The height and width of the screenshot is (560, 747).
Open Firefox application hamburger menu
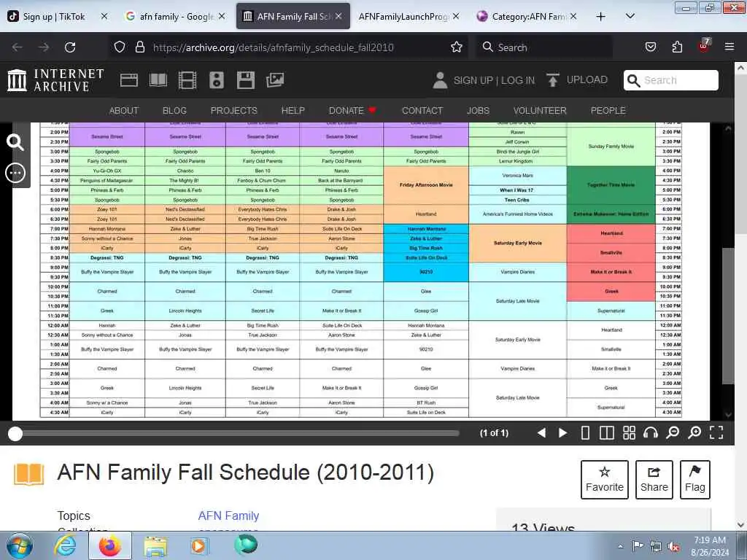point(729,47)
